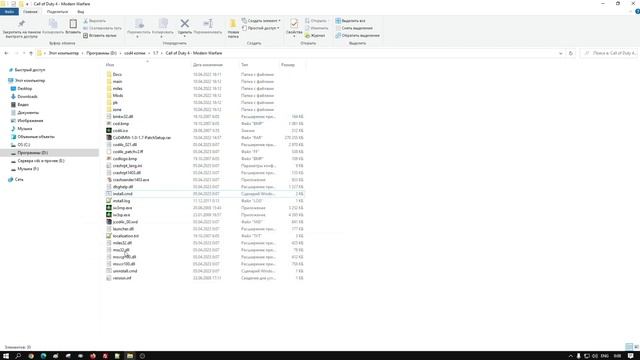
Task: Open taskbar search magnifier
Action: coord(18,356)
